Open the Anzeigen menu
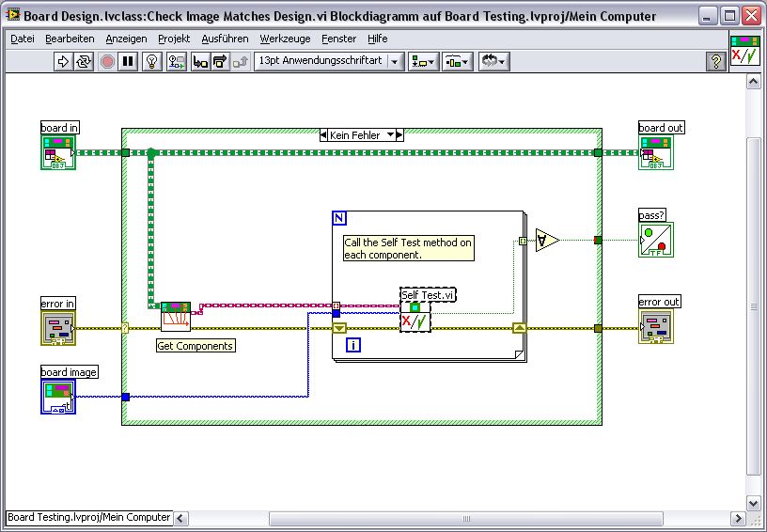Viewport: 767px width, 532px height. 126,39
